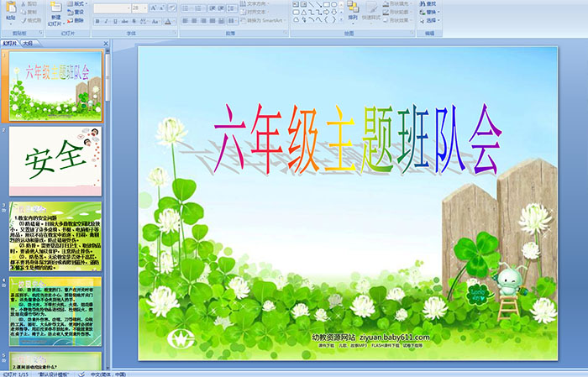Open the Shape Outline (形状轮廓) color picker

click(x=398, y=12)
